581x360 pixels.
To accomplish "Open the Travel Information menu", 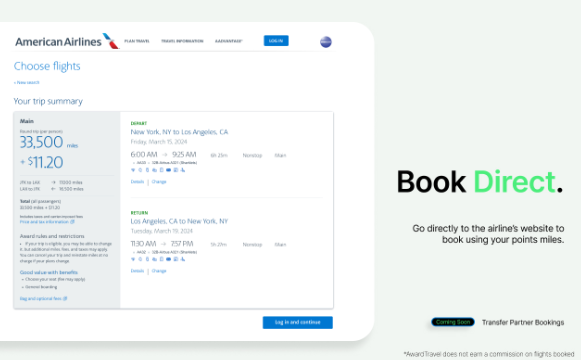I will point(182,41).
